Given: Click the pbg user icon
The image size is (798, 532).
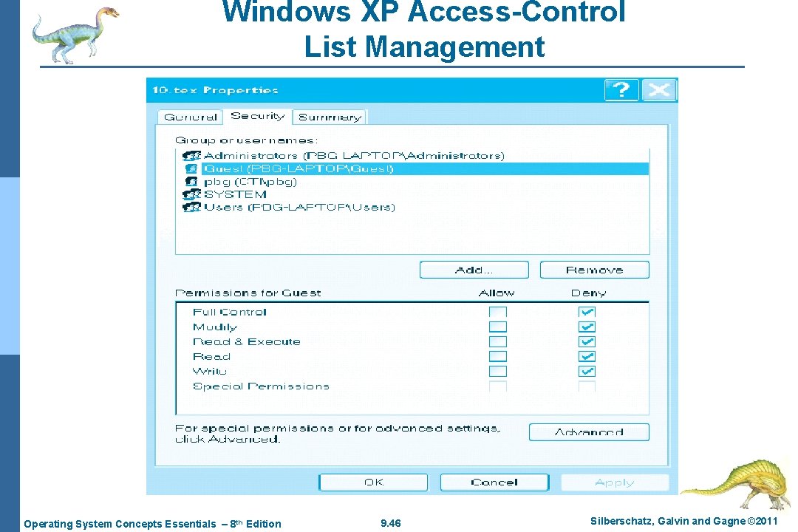Looking at the screenshot, I should click(x=191, y=181).
